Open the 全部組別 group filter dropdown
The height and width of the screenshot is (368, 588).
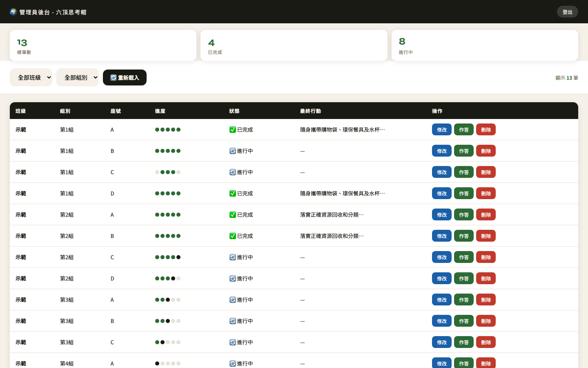click(78, 77)
